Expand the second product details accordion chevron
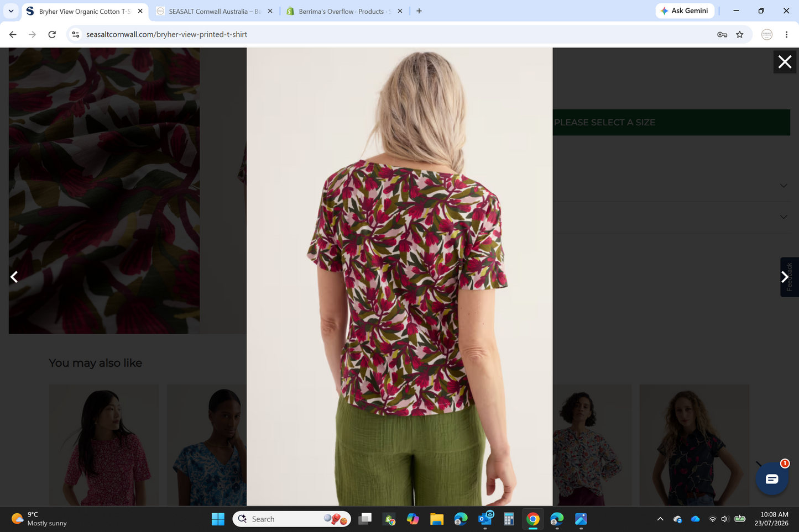The width and height of the screenshot is (799, 532). coord(784,217)
